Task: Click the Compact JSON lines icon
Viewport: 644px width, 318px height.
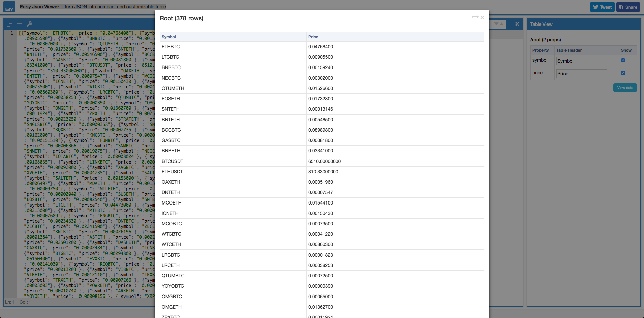Action: click(19, 24)
